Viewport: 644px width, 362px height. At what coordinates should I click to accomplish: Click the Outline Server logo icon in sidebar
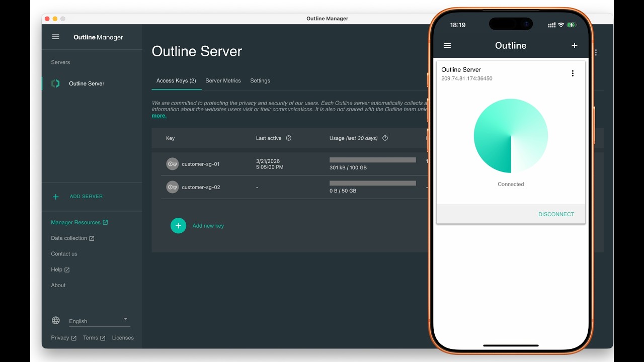55,83
